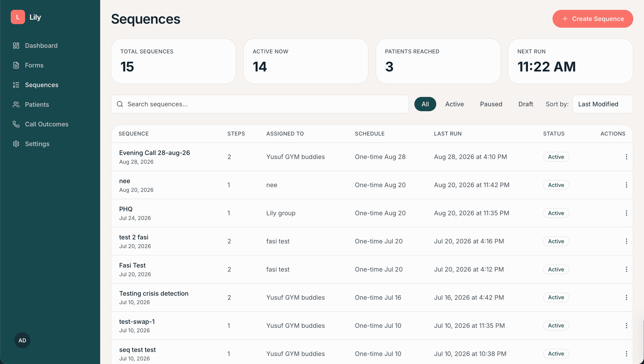
Task: Open the Testing crisis detection sequence
Action: point(154,293)
